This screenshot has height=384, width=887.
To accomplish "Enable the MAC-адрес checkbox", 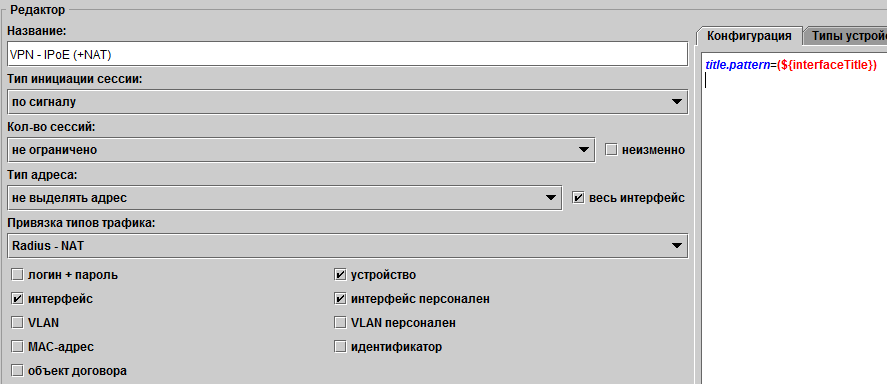I will (18, 347).
